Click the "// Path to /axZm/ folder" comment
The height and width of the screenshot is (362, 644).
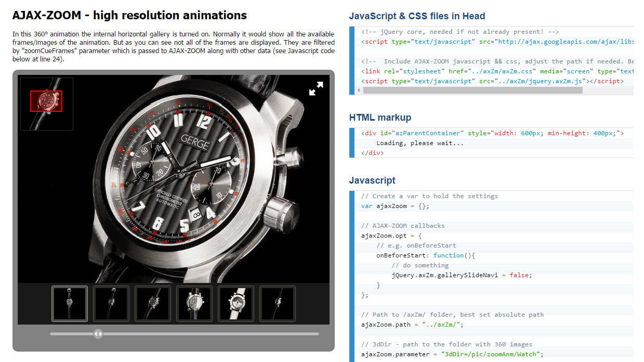(452, 315)
